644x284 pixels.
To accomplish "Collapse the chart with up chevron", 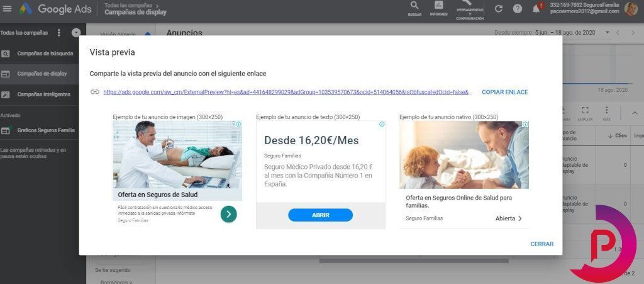I will [635, 113].
